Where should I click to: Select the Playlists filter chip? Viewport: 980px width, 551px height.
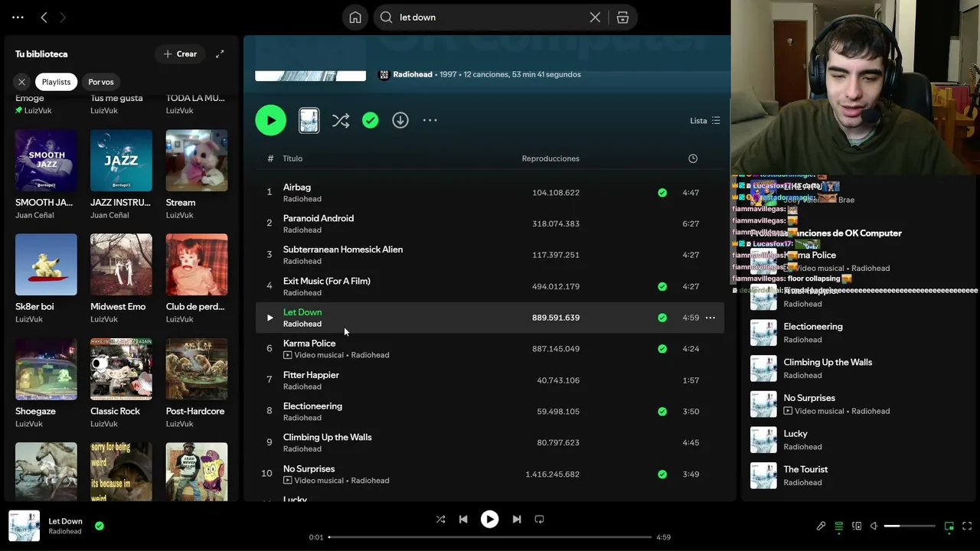[x=56, y=82]
